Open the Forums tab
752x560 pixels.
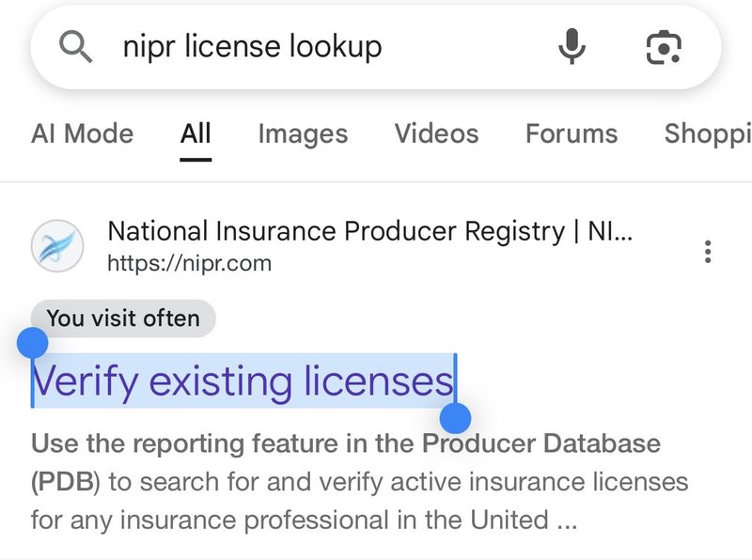coord(572,133)
